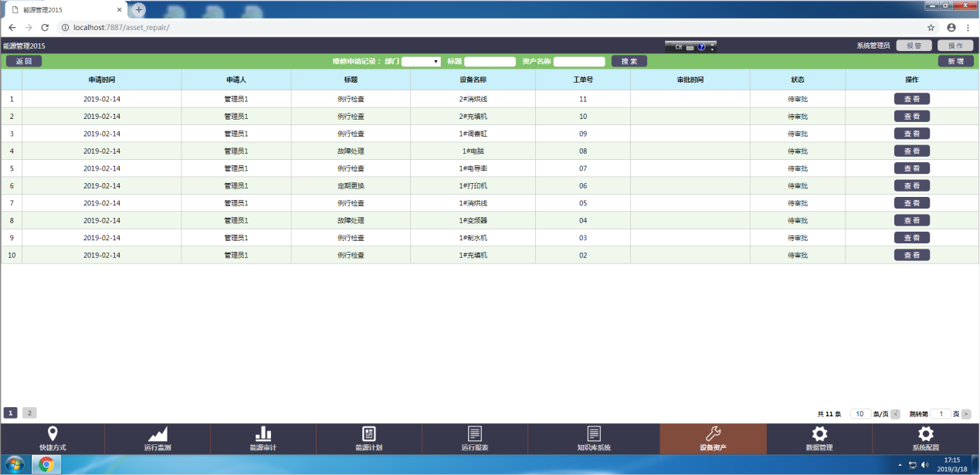Open 运行报表 report icon
980x475 pixels.
click(x=475, y=434)
